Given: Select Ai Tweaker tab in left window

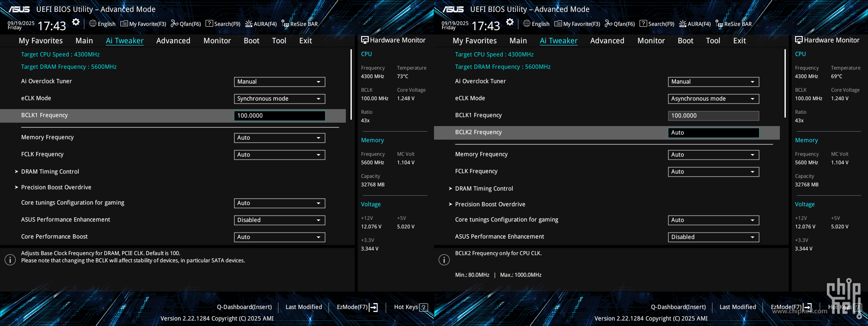Looking at the screenshot, I should tap(125, 41).
